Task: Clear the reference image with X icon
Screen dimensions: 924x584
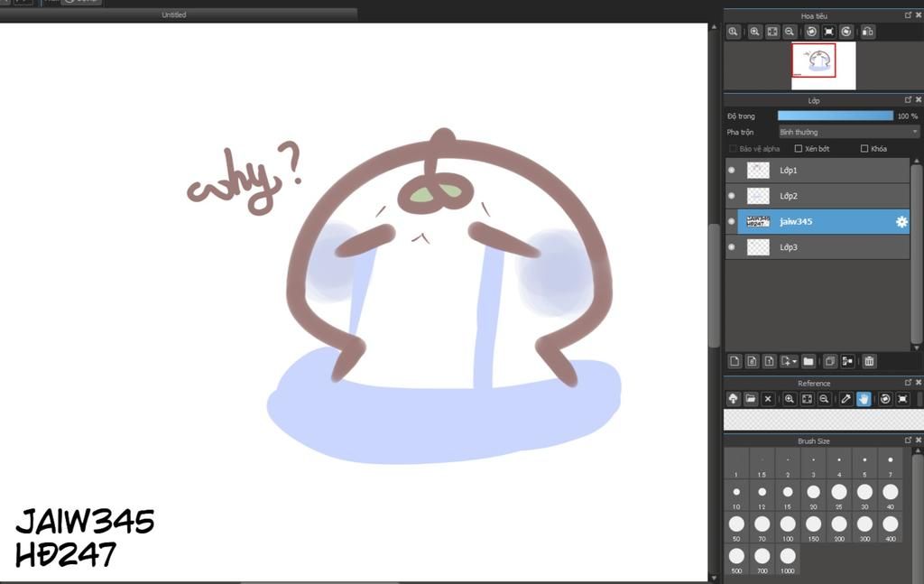Action: [768, 399]
